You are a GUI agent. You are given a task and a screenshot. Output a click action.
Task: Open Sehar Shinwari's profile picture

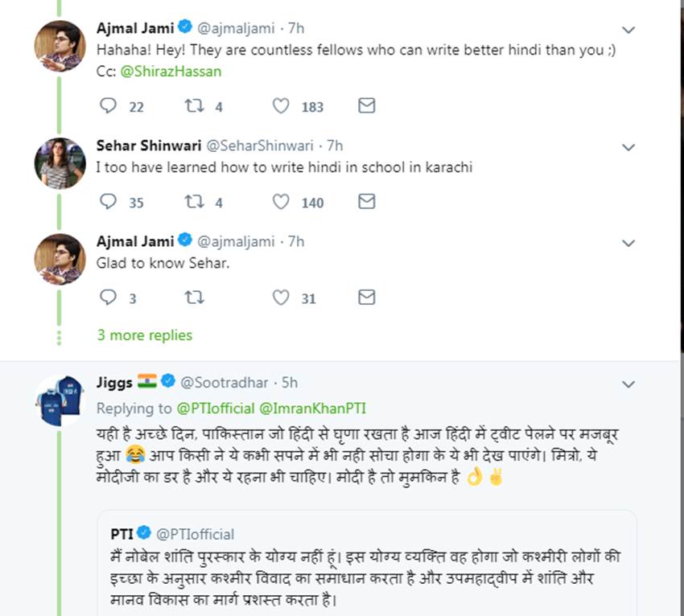pos(60,163)
